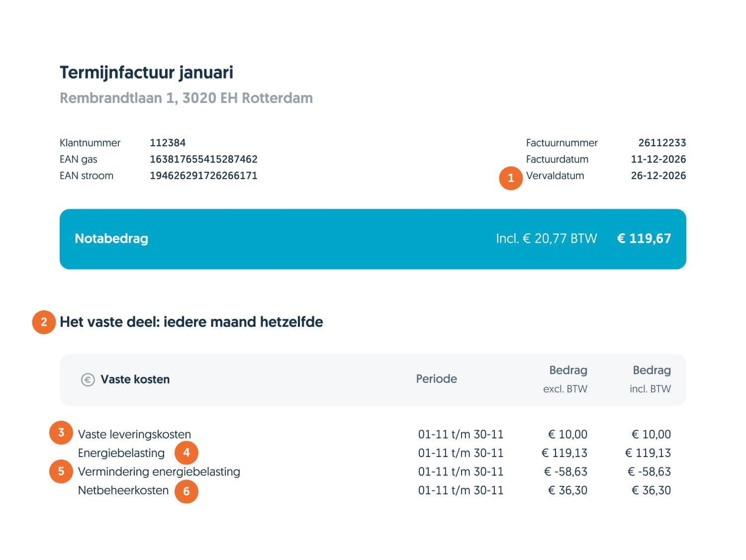Select the Netbeheerkosten row label
The height and width of the screenshot is (560, 746).
(x=123, y=490)
